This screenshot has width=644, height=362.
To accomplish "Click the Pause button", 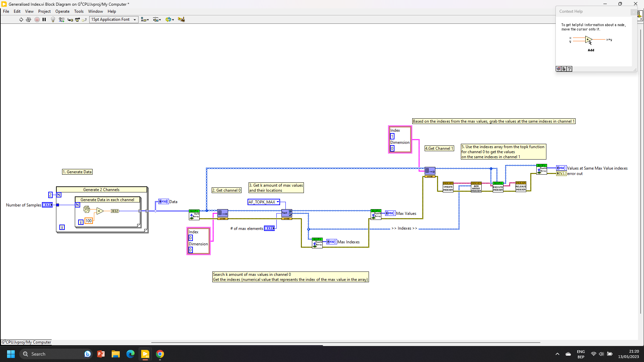I will (x=44, y=19).
